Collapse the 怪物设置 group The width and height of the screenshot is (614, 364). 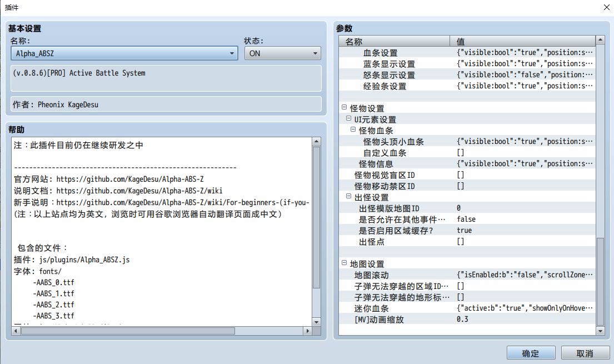point(344,107)
